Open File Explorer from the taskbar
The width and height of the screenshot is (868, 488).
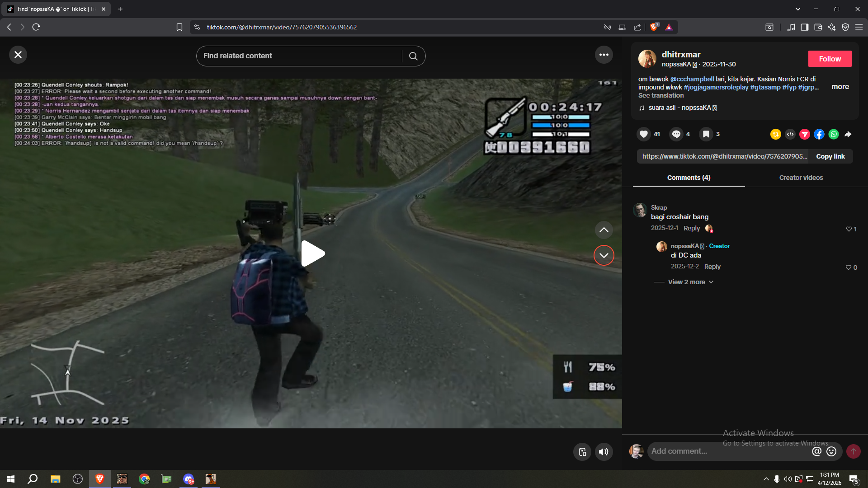(x=55, y=479)
